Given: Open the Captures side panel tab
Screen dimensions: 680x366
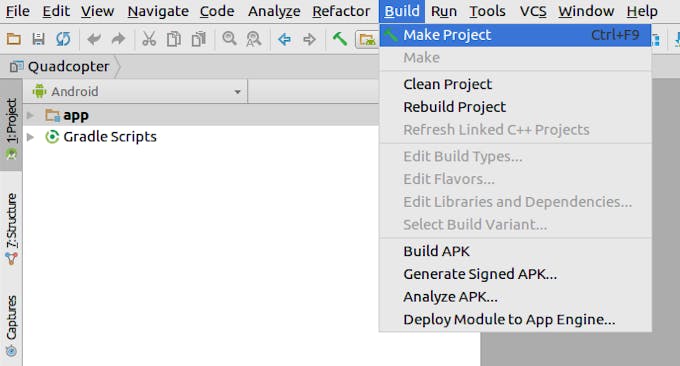Looking at the screenshot, I should click(x=11, y=326).
